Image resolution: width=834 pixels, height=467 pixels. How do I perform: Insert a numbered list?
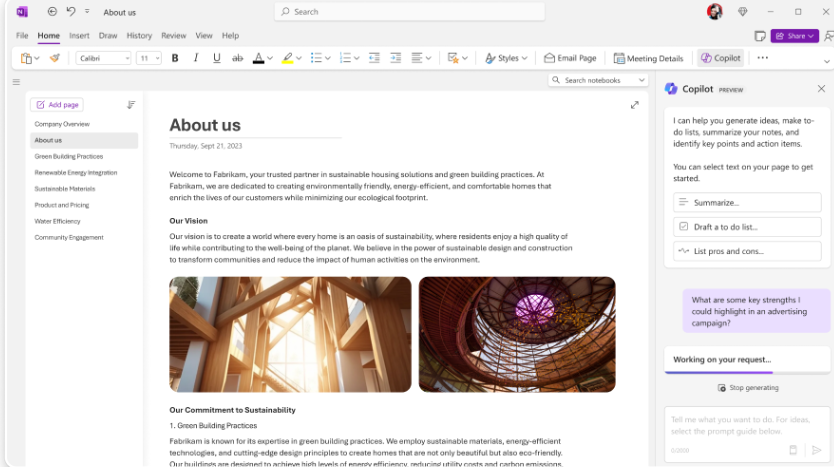[345, 58]
